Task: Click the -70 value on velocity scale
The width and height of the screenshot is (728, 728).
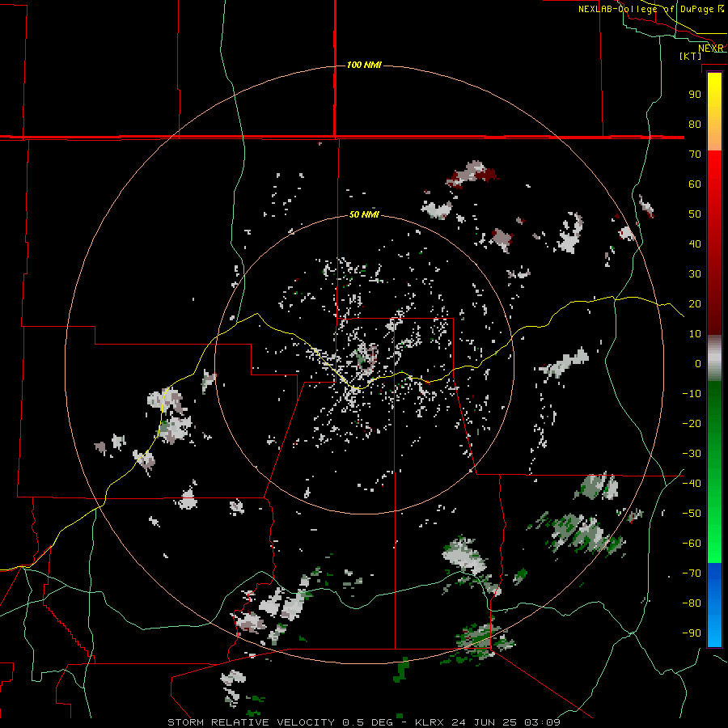Action: coord(692,574)
